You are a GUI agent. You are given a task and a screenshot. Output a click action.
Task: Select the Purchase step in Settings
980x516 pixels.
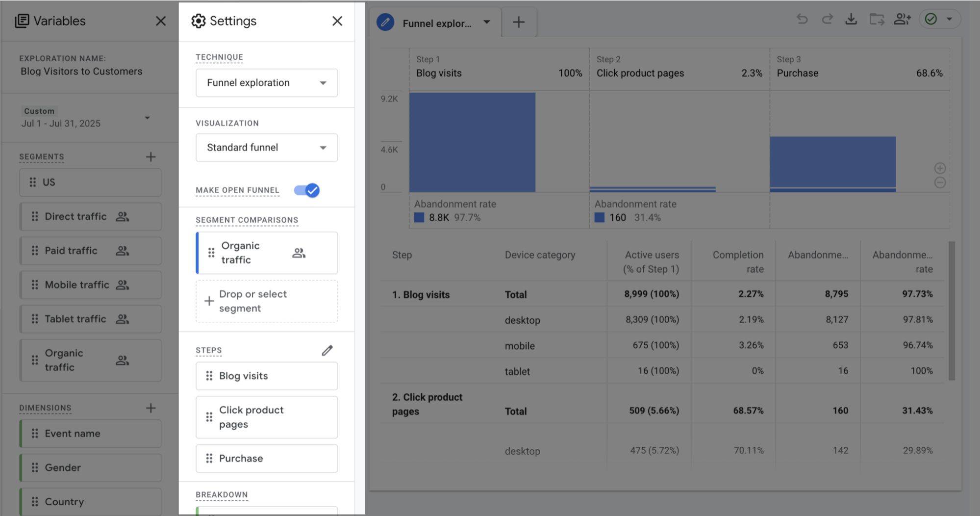point(267,458)
